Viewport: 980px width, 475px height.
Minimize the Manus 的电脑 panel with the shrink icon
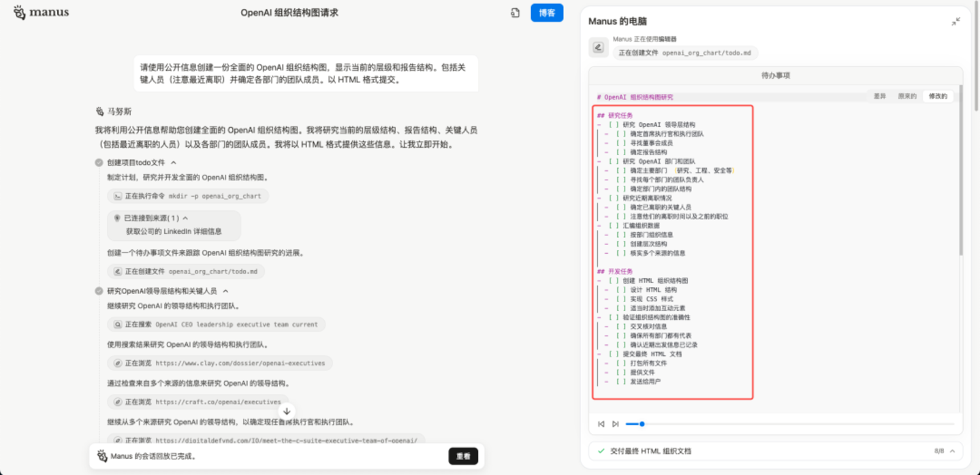[955, 22]
